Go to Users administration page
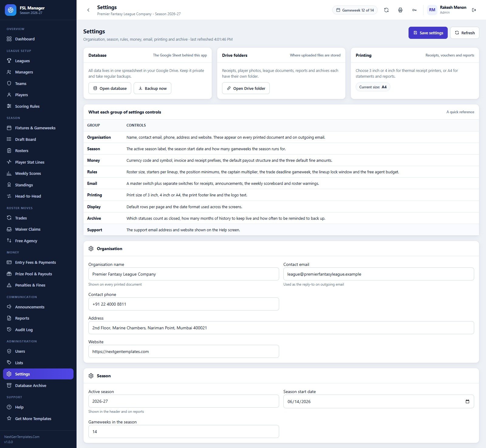The width and height of the screenshot is (486, 448). point(38,351)
